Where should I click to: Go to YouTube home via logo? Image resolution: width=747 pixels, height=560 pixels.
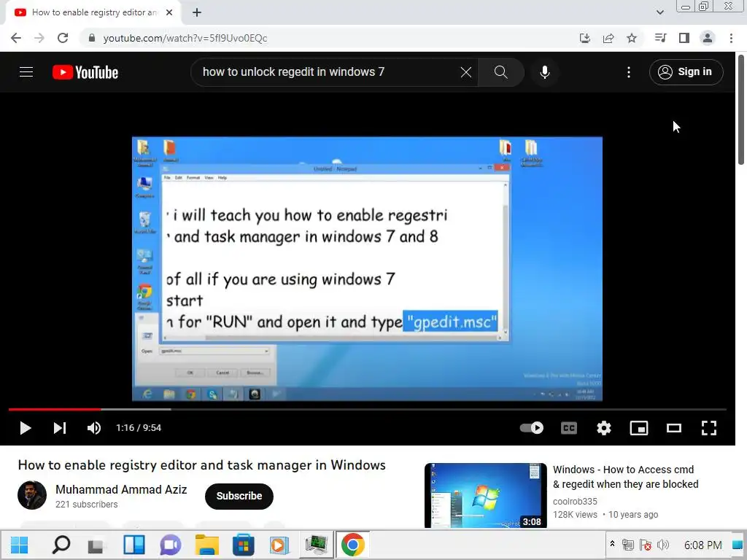[x=85, y=72]
